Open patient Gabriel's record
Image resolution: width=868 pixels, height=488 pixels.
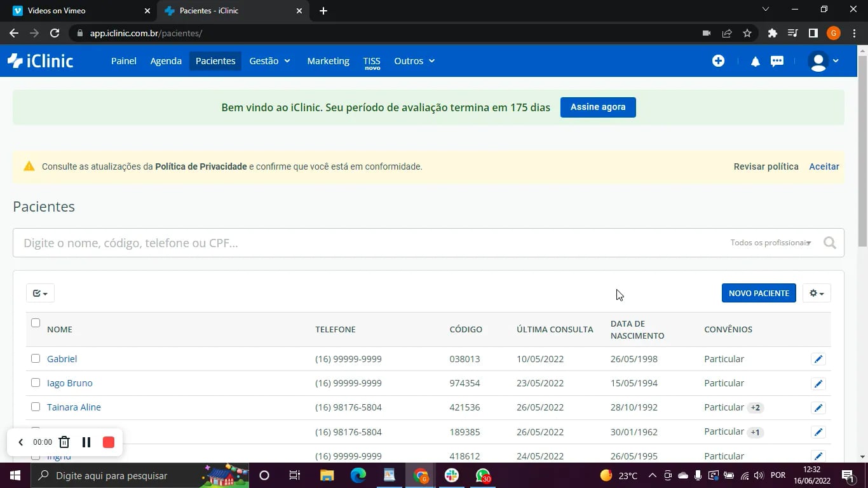tap(62, 359)
